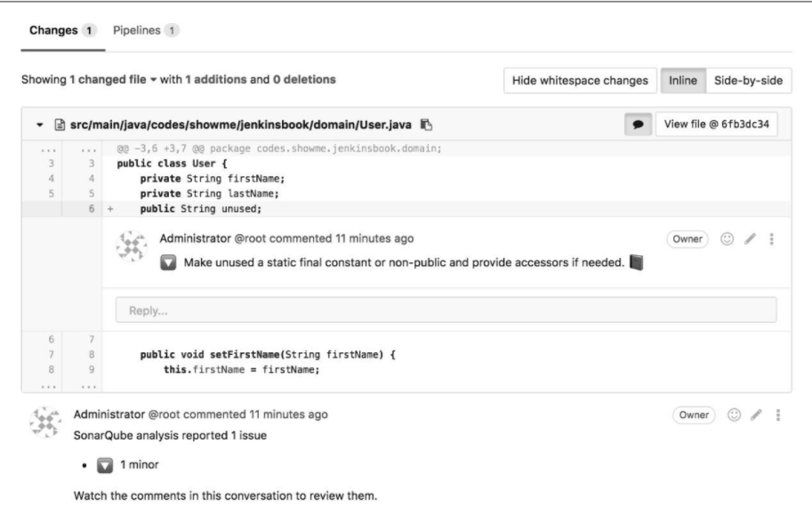812x507 pixels.
Task: Add emoji reaction to SonarQube summary comment
Action: pyautogui.click(x=734, y=414)
